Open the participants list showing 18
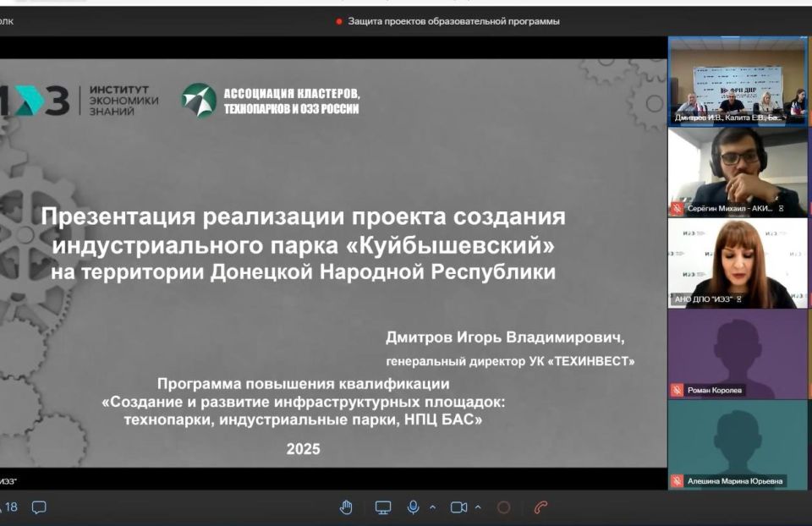Image resolution: width=812 pixels, height=526 pixels. 11,506
